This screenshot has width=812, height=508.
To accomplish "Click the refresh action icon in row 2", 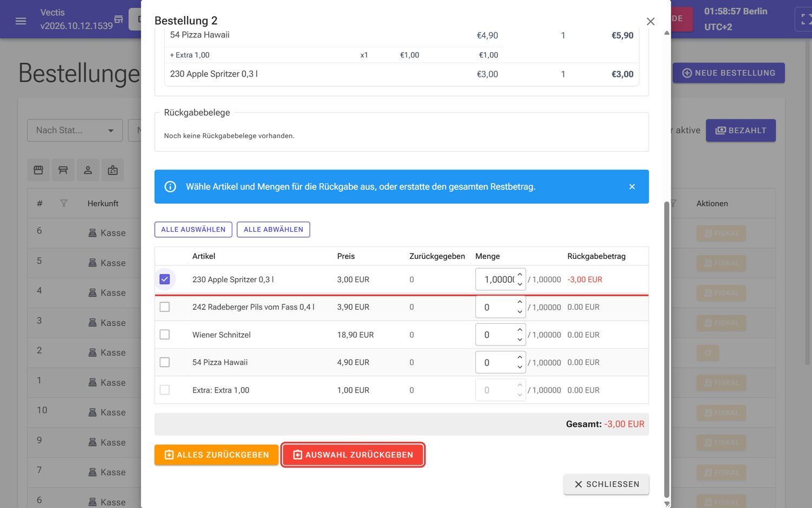I will tap(708, 353).
